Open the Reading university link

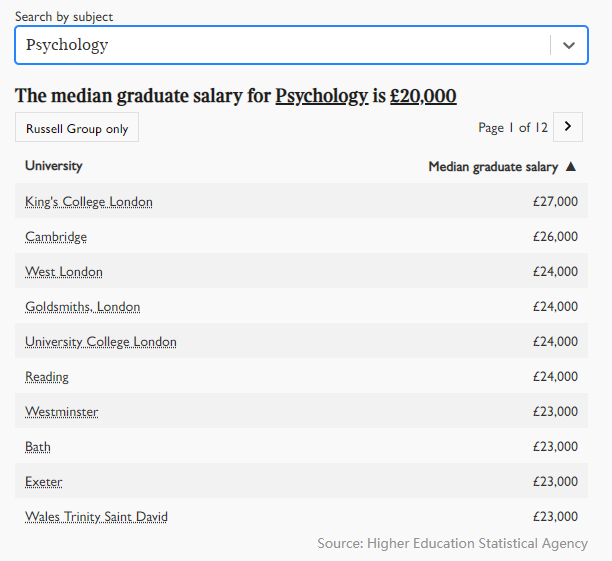(47, 377)
